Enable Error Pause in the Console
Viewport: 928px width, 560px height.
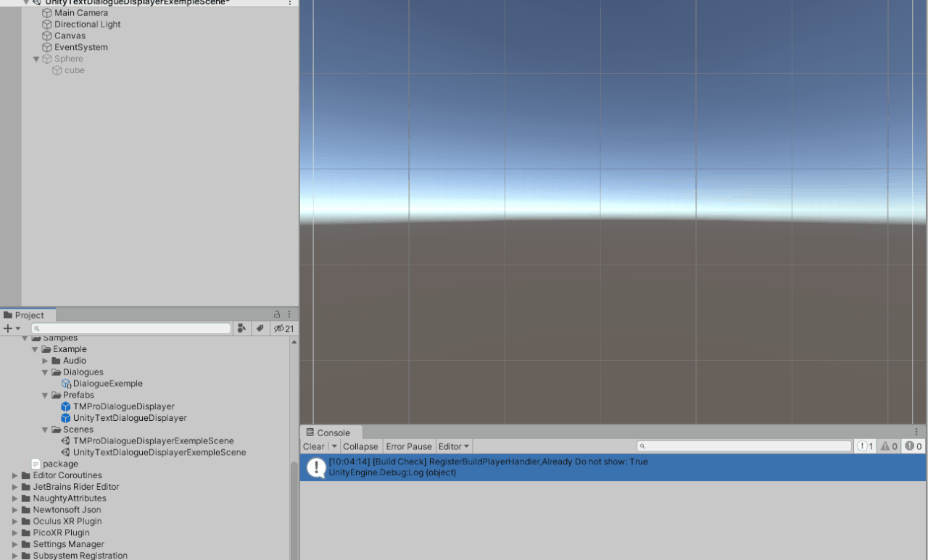pyautogui.click(x=408, y=446)
